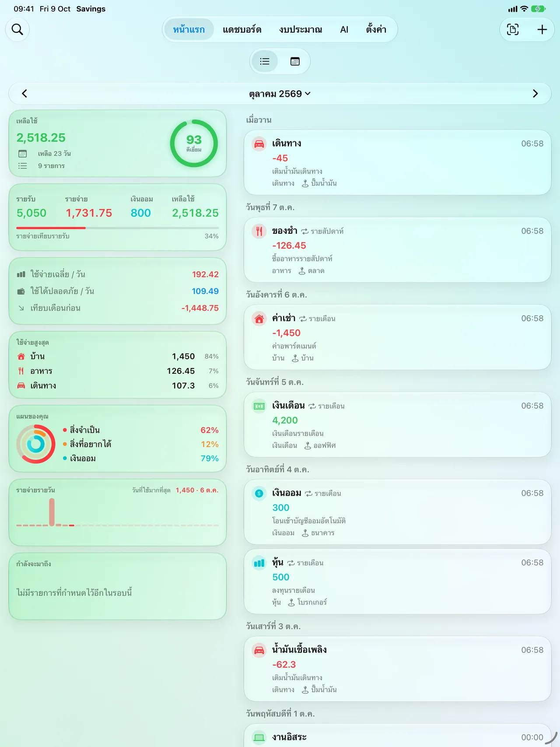The width and height of the screenshot is (560, 747).
Task: Tap the laptop icon on งานอิสระ transaction
Action: pos(259,737)
